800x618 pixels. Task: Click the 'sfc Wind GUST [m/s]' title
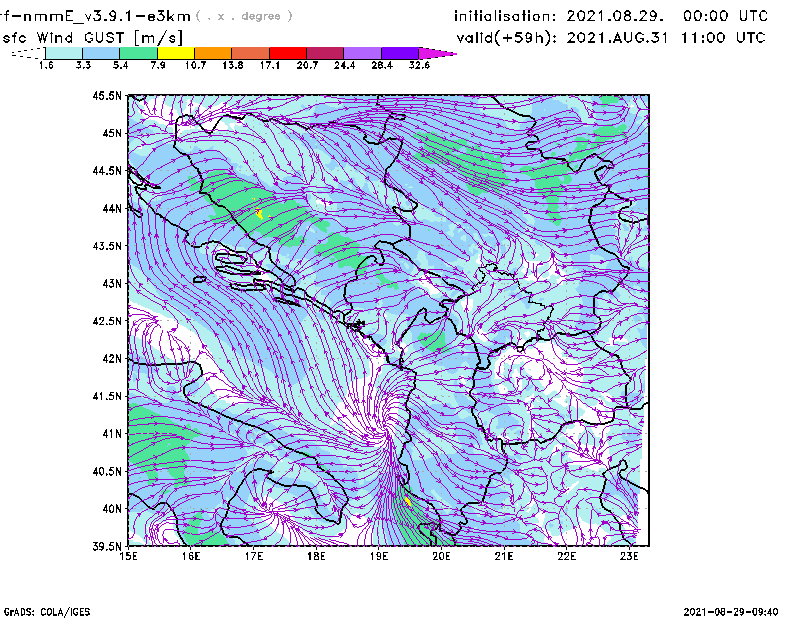[x=92, y=38]
